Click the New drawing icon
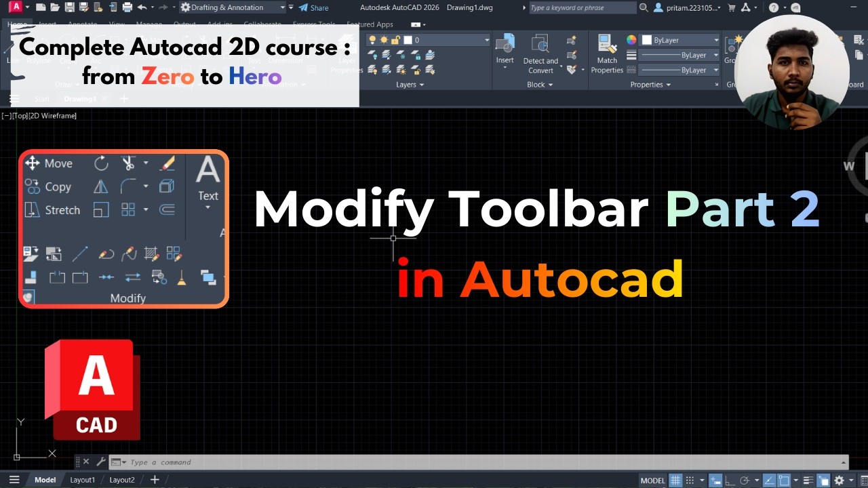Screen dimensions: 868x488 (41, 7)
